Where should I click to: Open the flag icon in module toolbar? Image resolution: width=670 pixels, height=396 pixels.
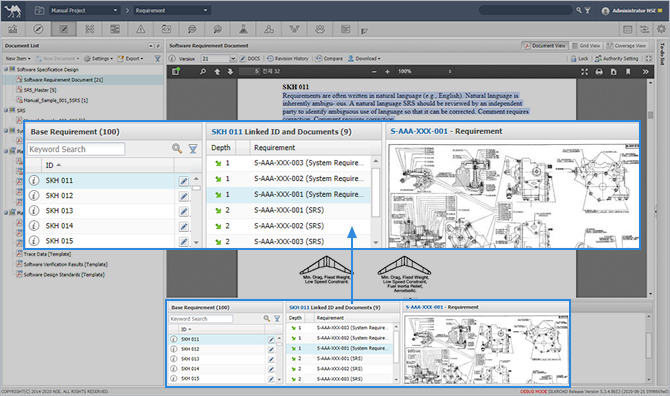[364, 30]
